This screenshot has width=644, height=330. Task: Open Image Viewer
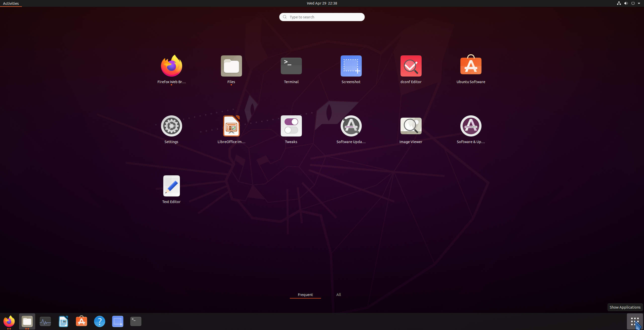[411, 126]
